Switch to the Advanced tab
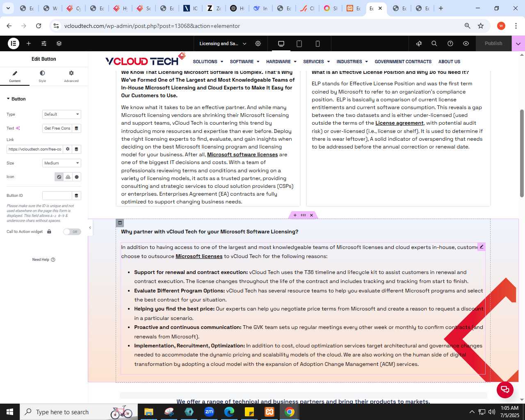This screenshot has height=420, width=525. pyautogui.click(x=71, y=76)
